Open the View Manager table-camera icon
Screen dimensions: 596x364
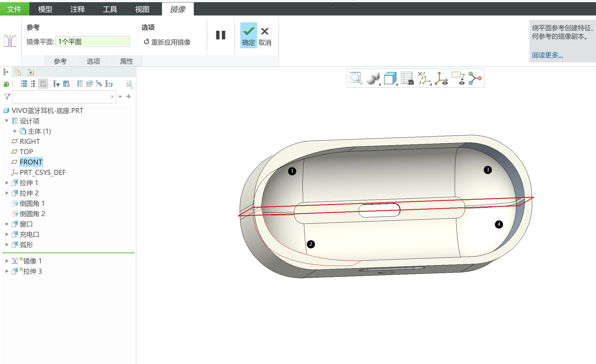pyautogui.click(x=407, y=78)
